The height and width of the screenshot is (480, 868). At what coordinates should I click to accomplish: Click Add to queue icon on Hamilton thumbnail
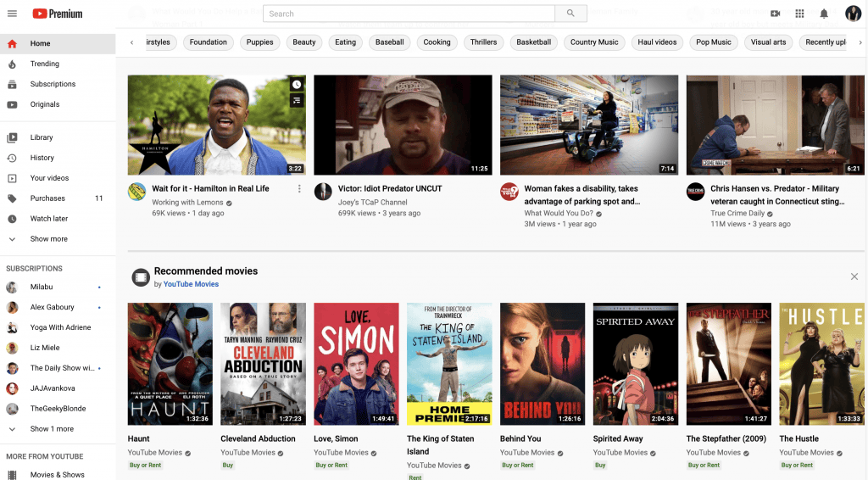pyautogui.click(x=297, y=100)
